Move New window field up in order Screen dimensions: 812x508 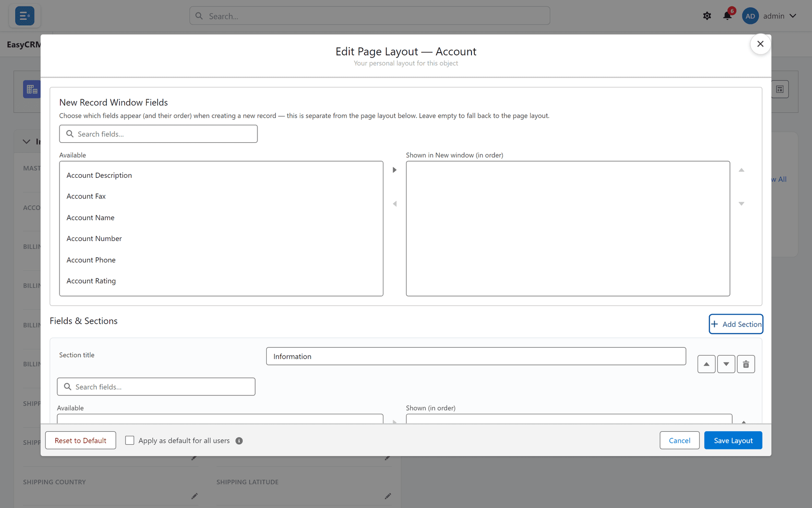point(741,170)
